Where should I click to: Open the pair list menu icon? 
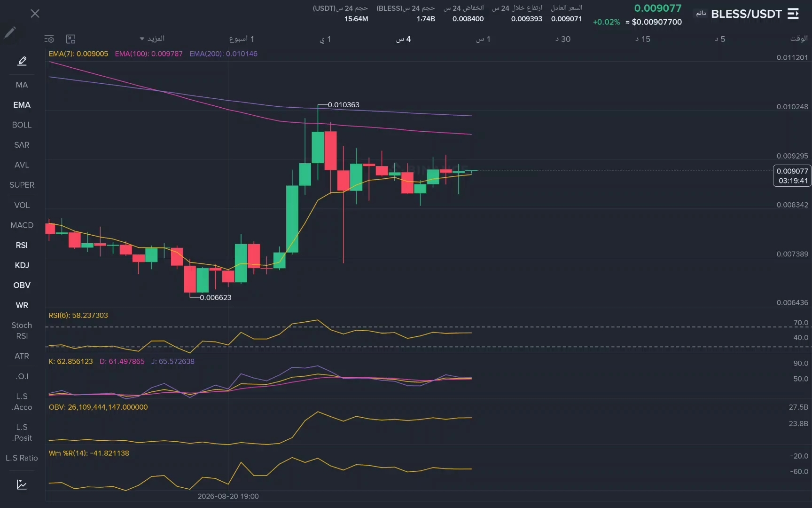(x=793, y=14)
